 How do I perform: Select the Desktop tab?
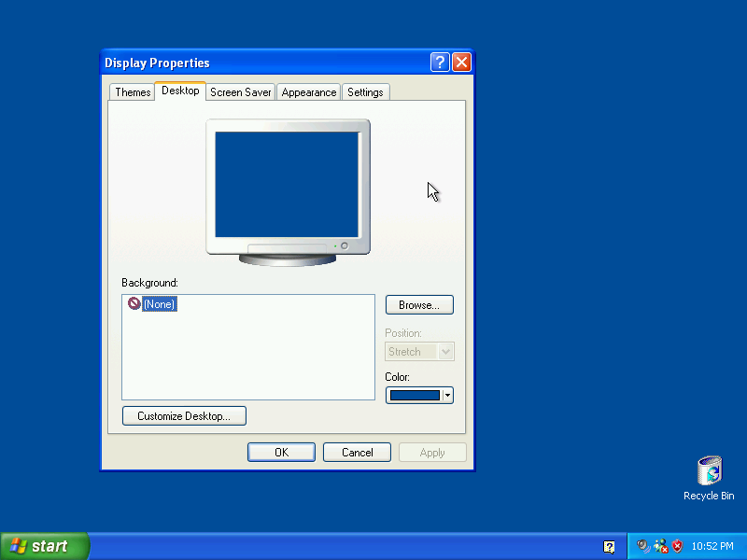(x=180, y=91)
